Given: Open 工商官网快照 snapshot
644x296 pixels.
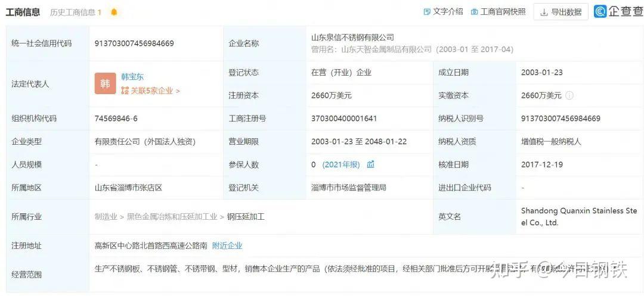Looking at the screenshot, I should click(498, 12).
